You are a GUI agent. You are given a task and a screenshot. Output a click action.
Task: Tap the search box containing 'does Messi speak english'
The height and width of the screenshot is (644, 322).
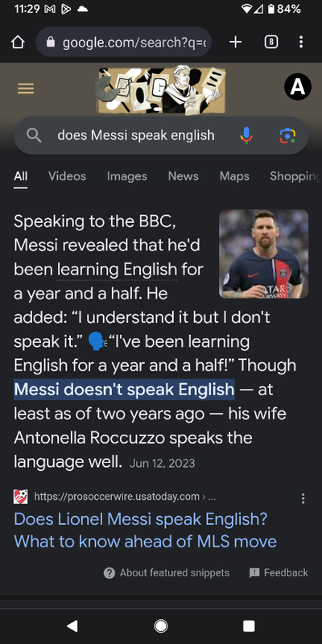161,135
